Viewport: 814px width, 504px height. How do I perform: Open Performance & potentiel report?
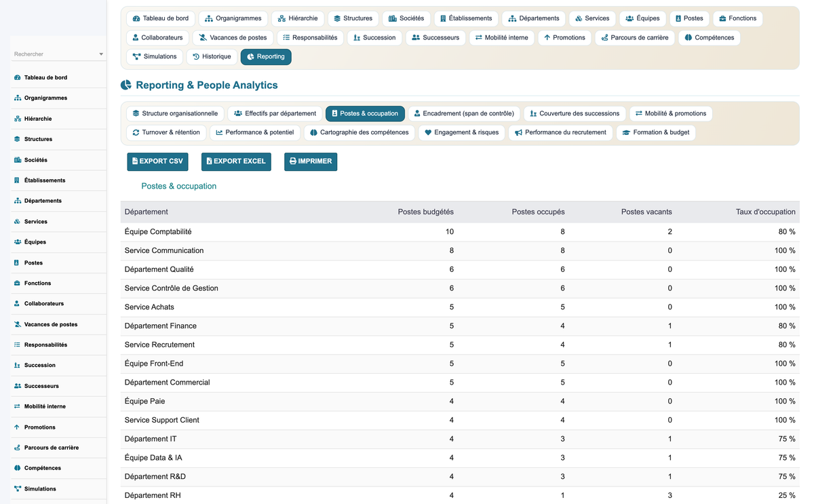255,133
